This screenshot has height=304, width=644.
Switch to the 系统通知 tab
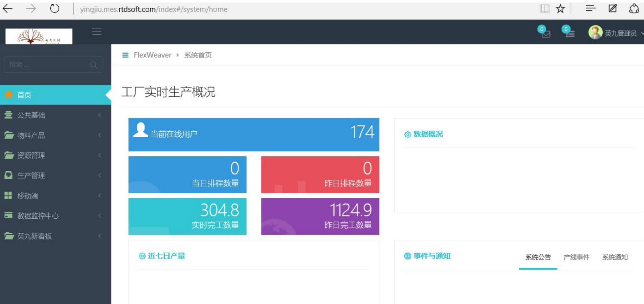coord(615,257)
